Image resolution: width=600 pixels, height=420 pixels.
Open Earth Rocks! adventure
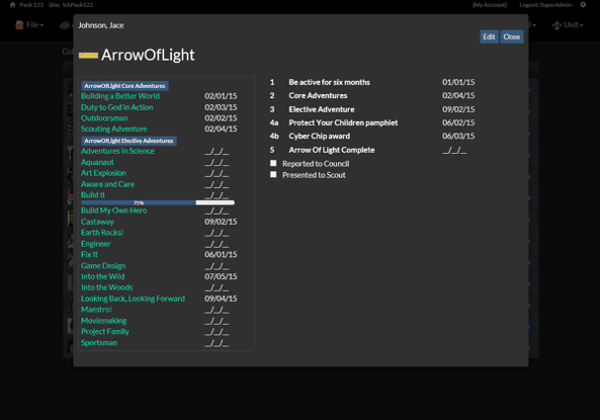(102, 233)
